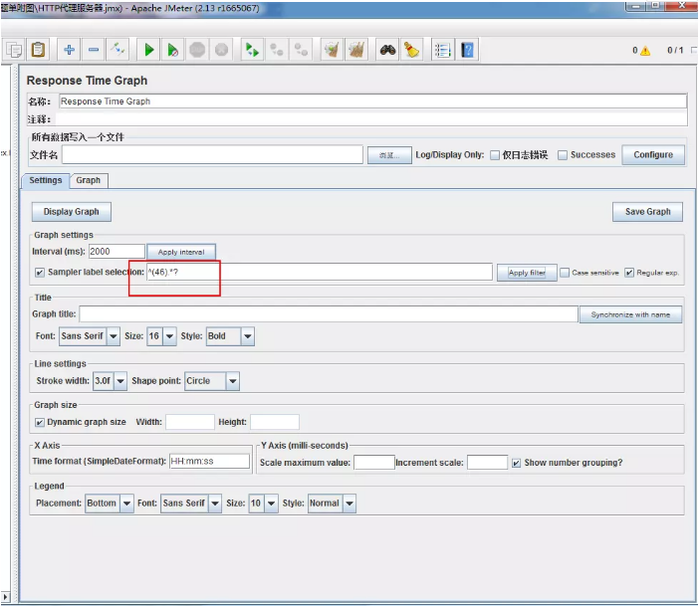Open the Help question-mark icon

pos(467,50)
